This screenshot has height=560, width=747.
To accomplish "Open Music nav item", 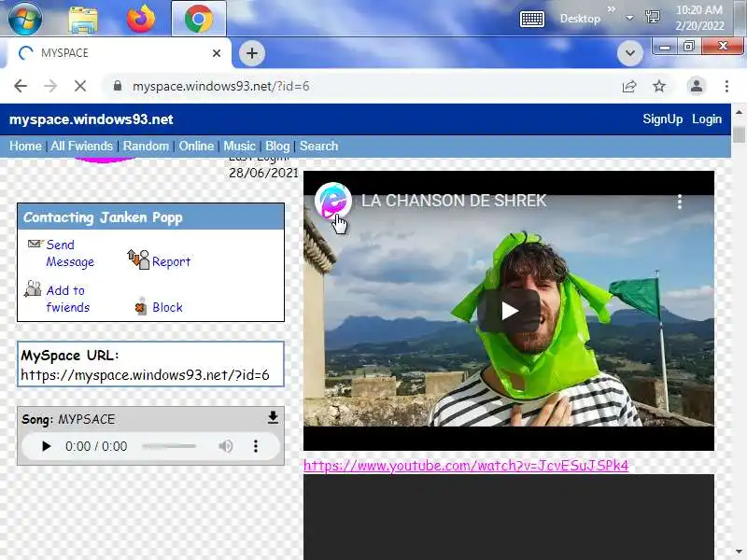I will (x=239, y=146).
